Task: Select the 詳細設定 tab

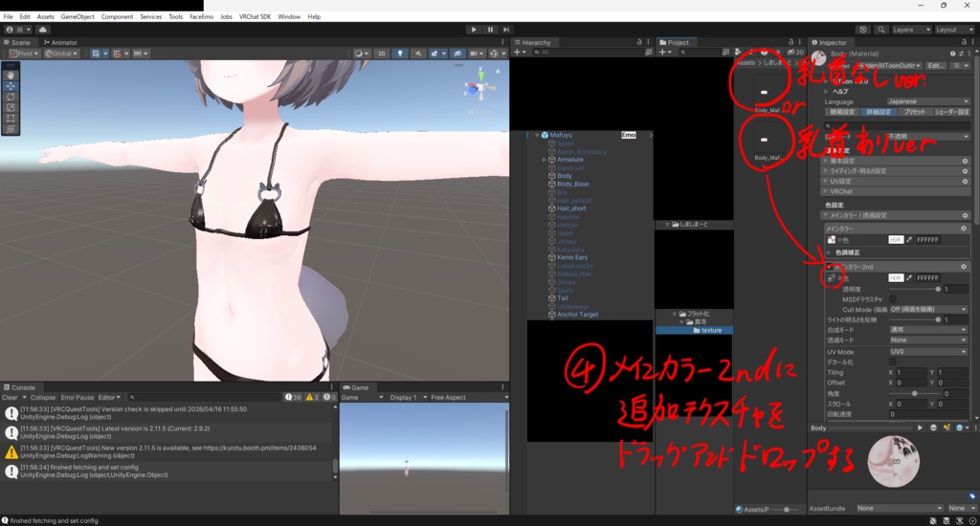Action: point(879,112)
